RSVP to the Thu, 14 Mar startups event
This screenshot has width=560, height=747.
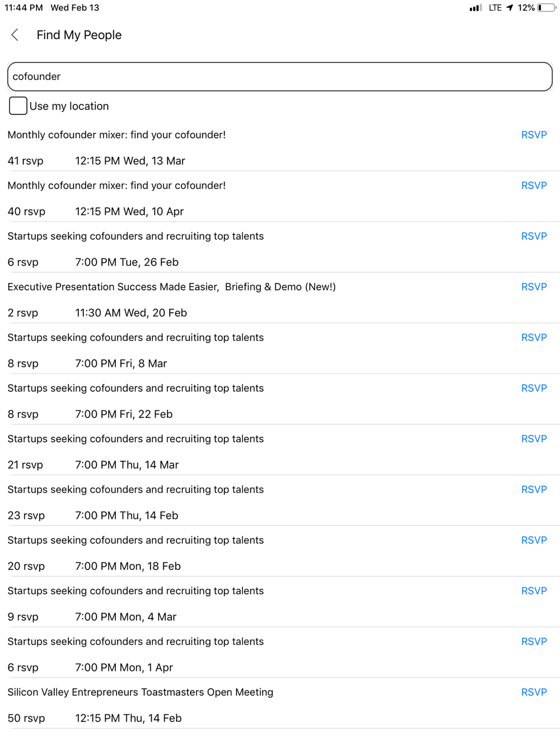[534, 439]
